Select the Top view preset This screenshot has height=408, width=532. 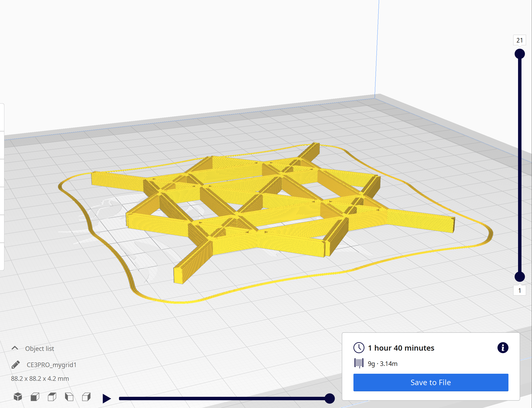pyautogui.click(x=52, y=397)
